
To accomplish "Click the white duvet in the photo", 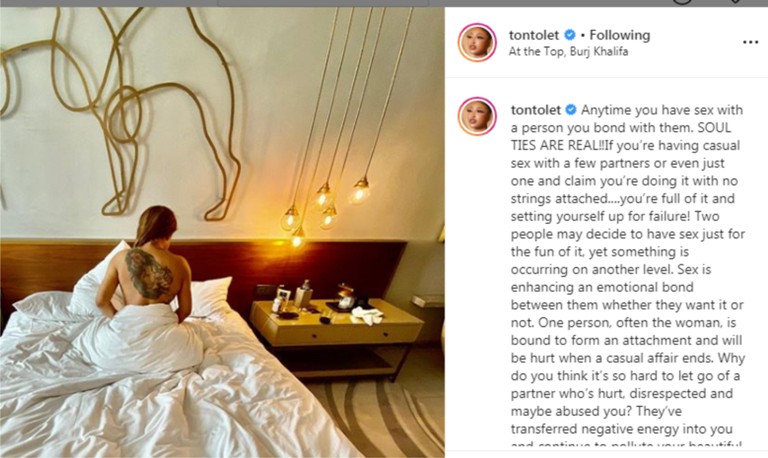I will tap(147, 382).
